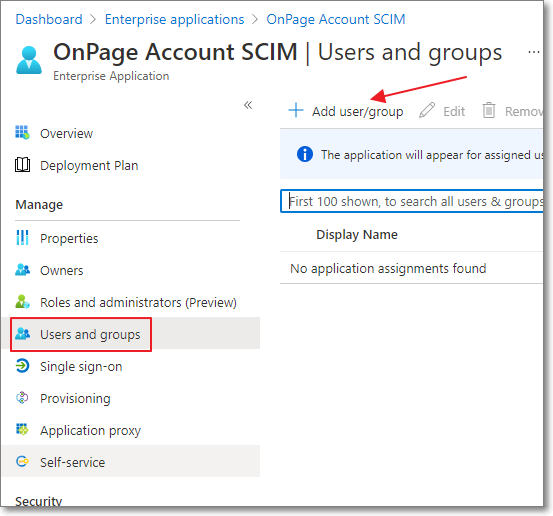Screen dimensions: 553x516
Task: Click the Deployment Plan book icon
Action: (22, 165)
